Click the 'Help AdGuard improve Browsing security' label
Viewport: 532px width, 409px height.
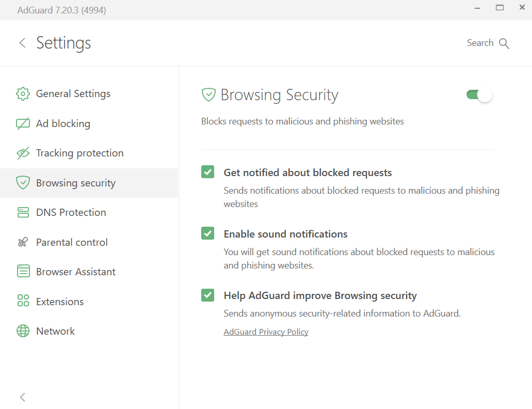tap(320, 295)
